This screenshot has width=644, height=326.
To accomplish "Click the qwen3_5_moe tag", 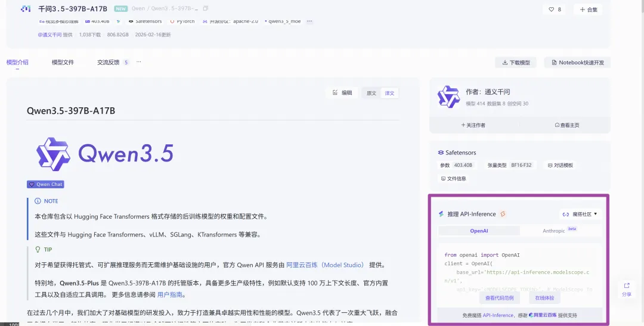I will click(x=283, y=21).
